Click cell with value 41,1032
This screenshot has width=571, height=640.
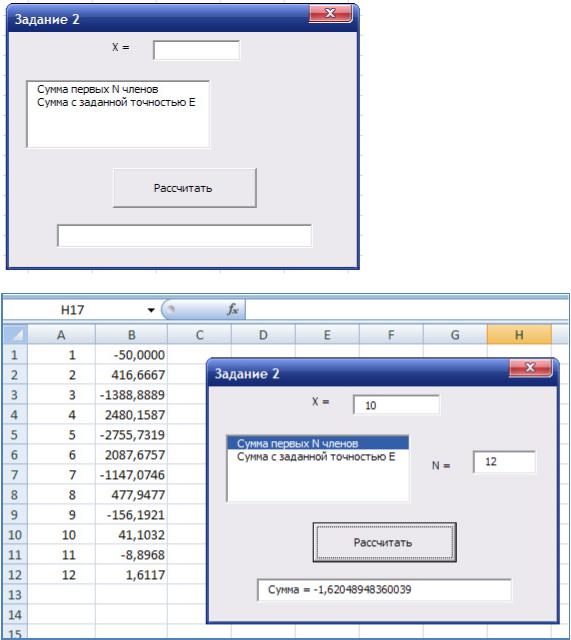(x=131, y=535)
